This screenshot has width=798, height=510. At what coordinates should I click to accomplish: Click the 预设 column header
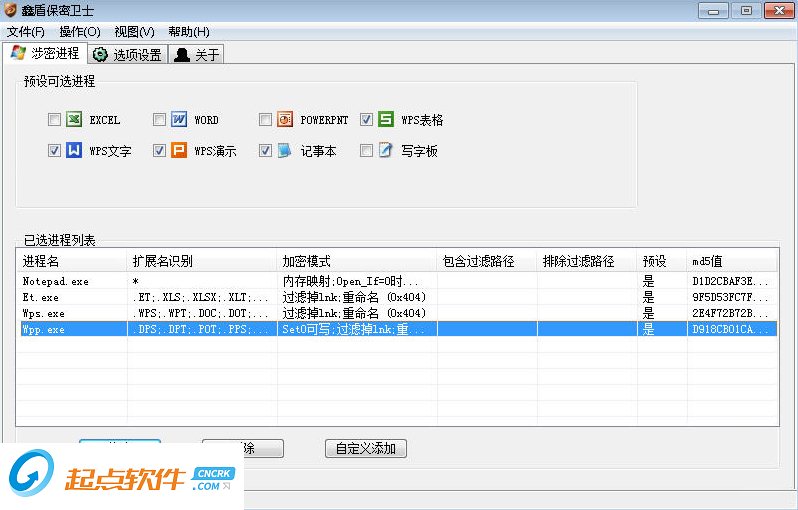click(662, 261)
